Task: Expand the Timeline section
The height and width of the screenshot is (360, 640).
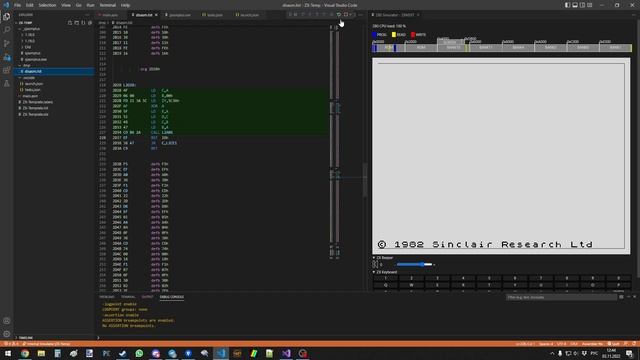Action: coord(25,338)
